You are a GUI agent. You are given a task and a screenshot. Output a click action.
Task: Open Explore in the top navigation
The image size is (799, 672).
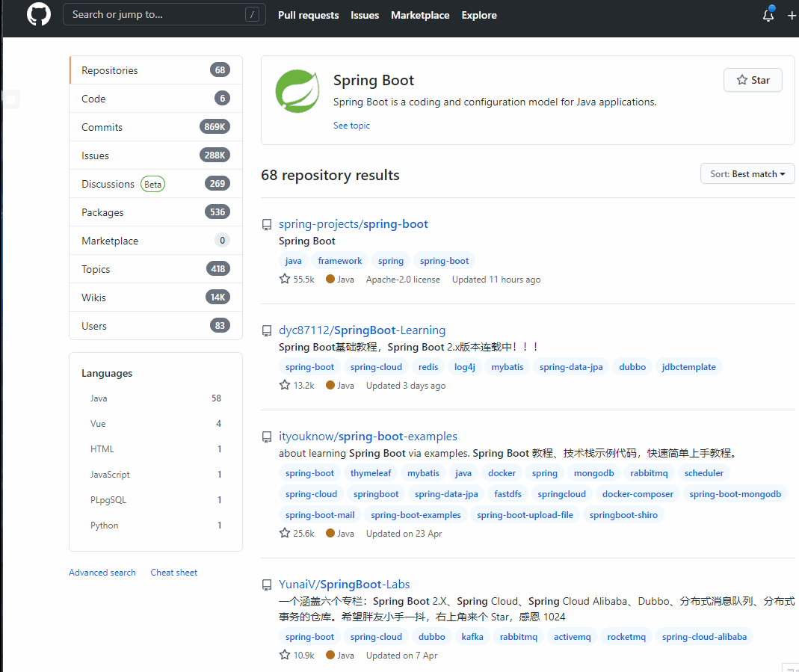[479, 15]
